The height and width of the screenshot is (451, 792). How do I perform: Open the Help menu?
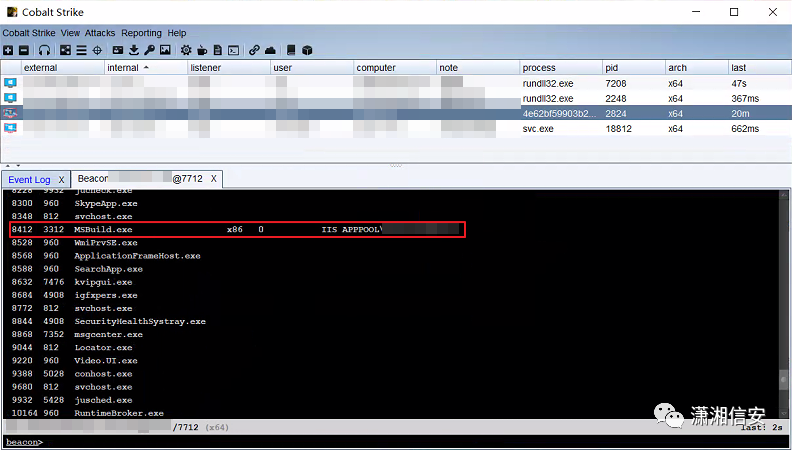coord(177,33)
